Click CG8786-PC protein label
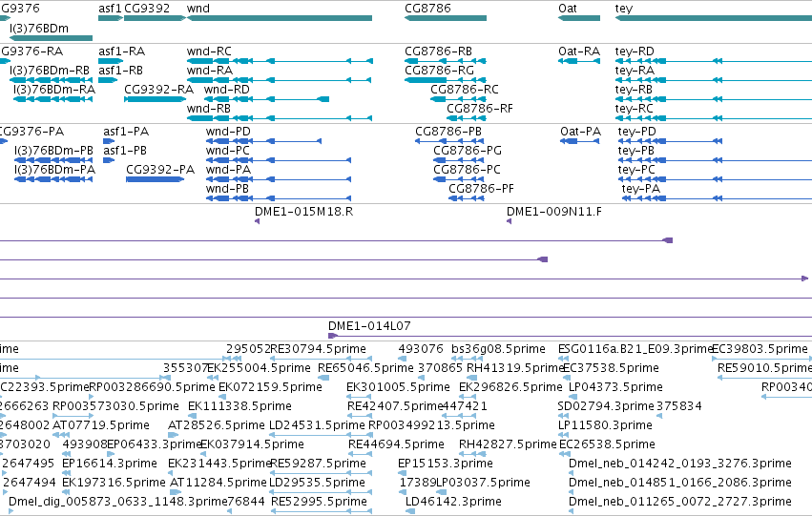This screenshot has height=516, width=812. [x=468, y=170]
